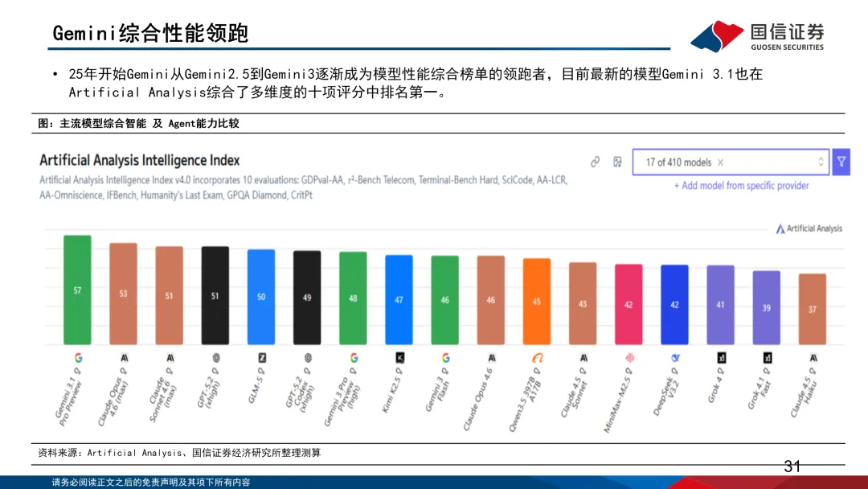The height and width of the screenshot is (489, 868).
Task: Click the Alibaba logo under the Qwen3.5 397B bar
Action: [x=538, y=358]
